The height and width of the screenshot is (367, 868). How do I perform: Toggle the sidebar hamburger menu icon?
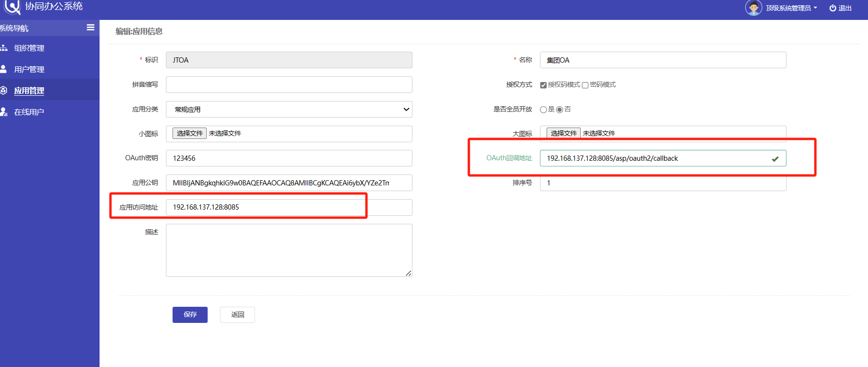(x=91, y=28)
